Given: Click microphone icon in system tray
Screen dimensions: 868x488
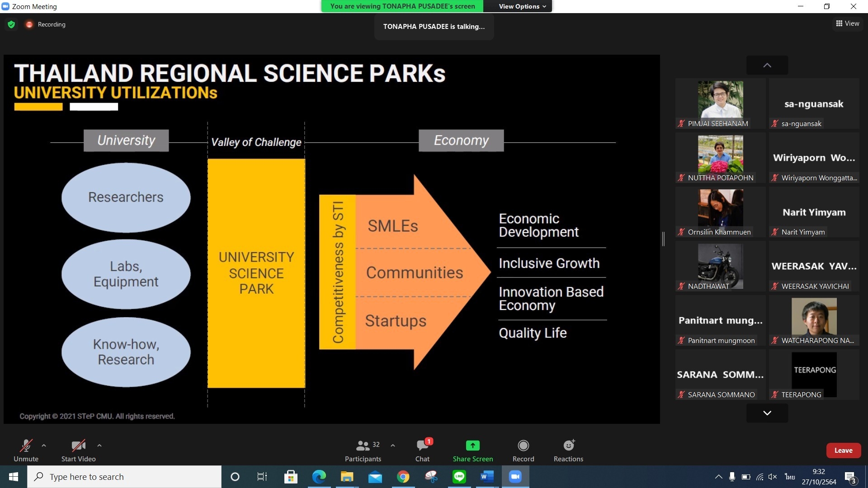Looking at the screenshot, I should coord(732,477).
